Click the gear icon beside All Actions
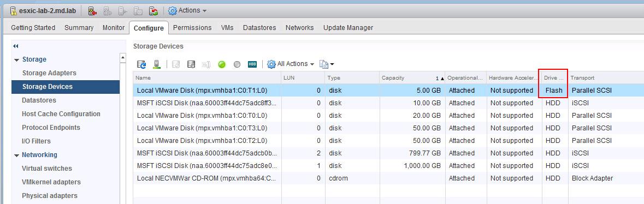Image resolution: width=644 pixels, height=204 pixels. tap(271, 64)
